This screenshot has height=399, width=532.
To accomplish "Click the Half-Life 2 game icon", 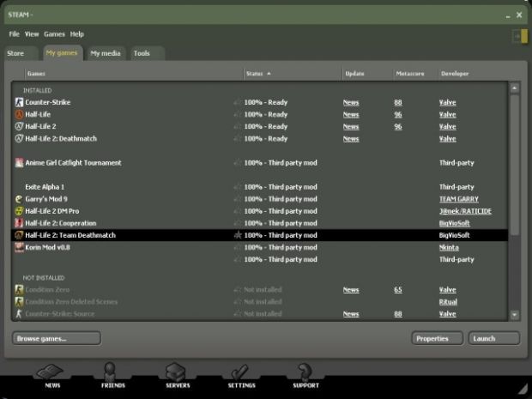I will [19, 126].
